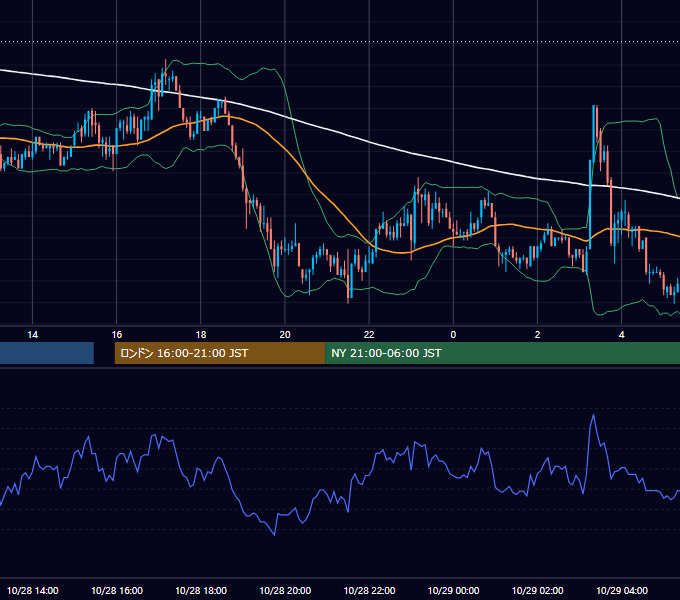Click the 10/28 22:00 time label
This screenshot has width=680, height=600.
(369, 590)
